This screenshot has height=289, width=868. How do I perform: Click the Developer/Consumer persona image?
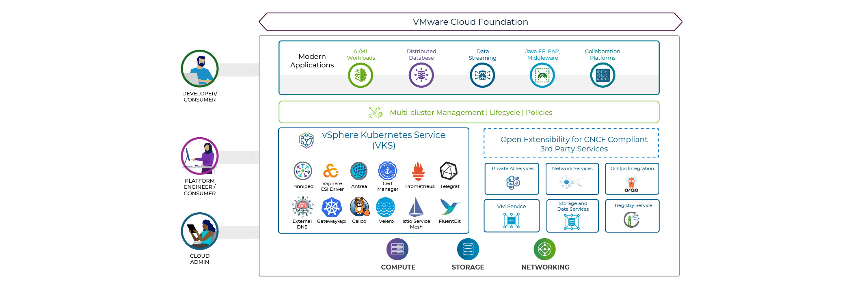click(x=200, y=69)
